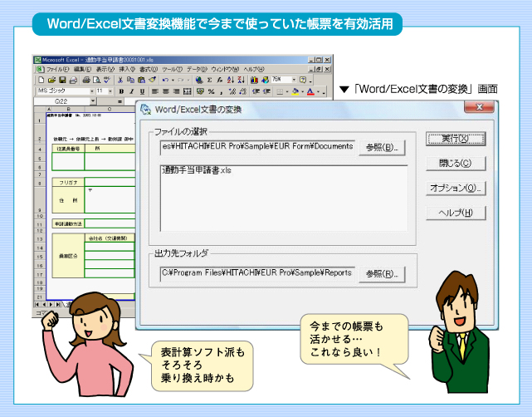Open the ヘルプ(H) menu in Excel
Viewport: 532px width, 417px height.
point(253,69)
